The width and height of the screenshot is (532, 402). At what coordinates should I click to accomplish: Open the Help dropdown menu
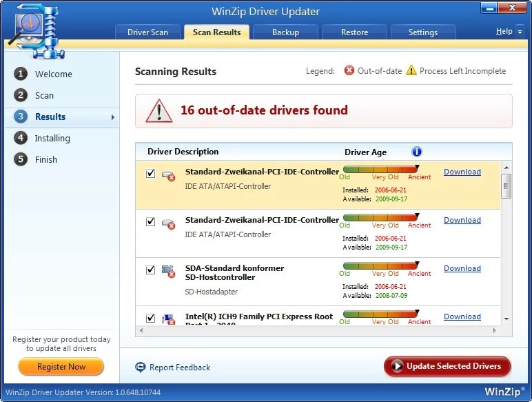pos(509,32)
